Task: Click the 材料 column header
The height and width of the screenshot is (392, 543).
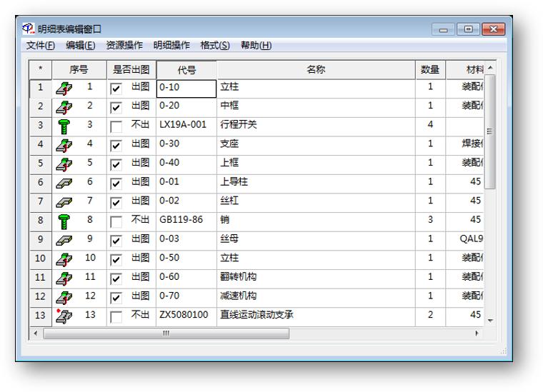Action: pyautogui.click(x=464, y=69)
